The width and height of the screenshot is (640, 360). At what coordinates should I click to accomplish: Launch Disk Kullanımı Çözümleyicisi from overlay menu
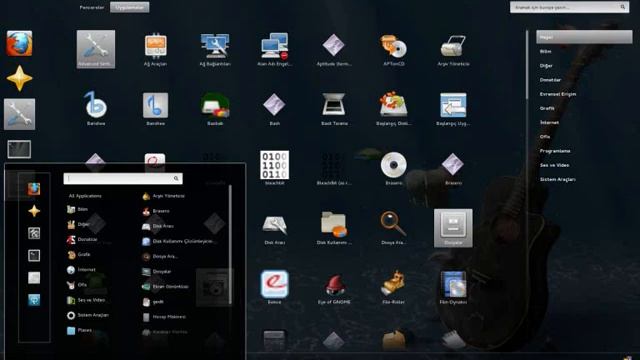tap(178, 242)
